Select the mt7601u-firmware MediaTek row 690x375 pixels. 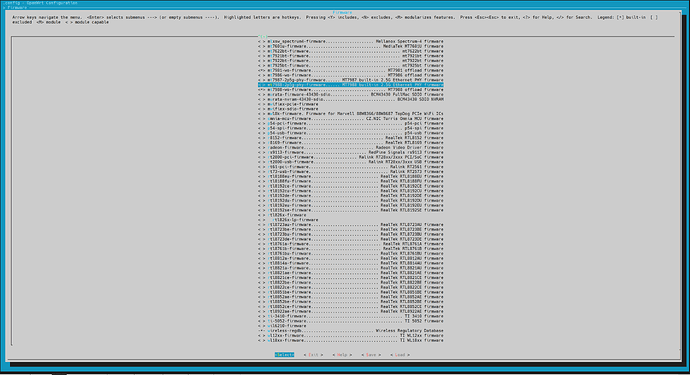pos(351,46)
